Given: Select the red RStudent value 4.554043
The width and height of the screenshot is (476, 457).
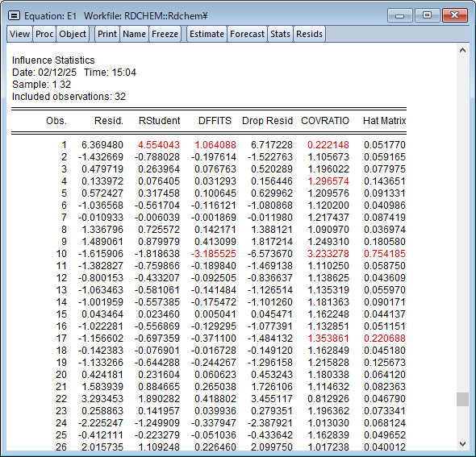Looking at the screenshot, I should coord(159,145).
